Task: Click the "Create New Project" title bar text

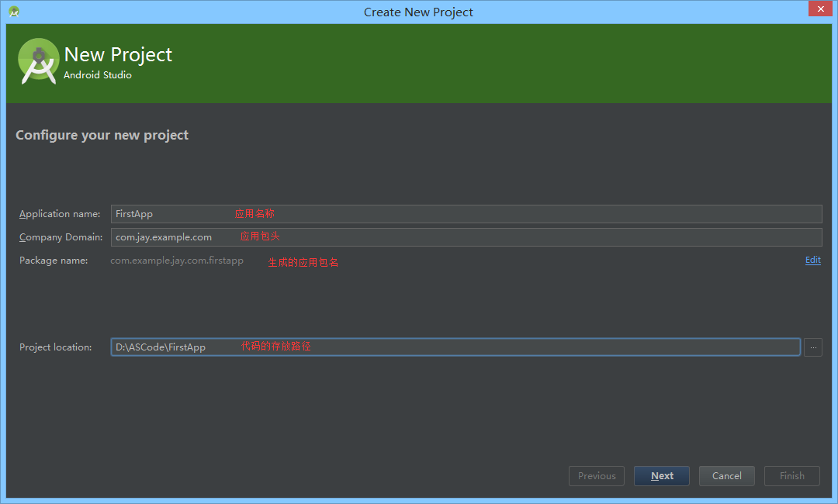Action: (x=418, y=12)
